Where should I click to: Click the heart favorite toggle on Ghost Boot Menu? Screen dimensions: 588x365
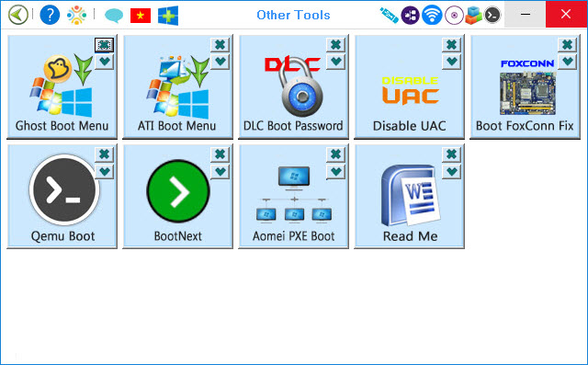coord(104,62)
